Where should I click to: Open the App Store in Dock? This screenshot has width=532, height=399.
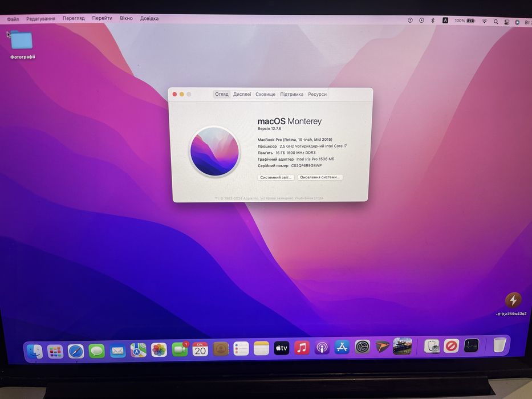(342, 347)
